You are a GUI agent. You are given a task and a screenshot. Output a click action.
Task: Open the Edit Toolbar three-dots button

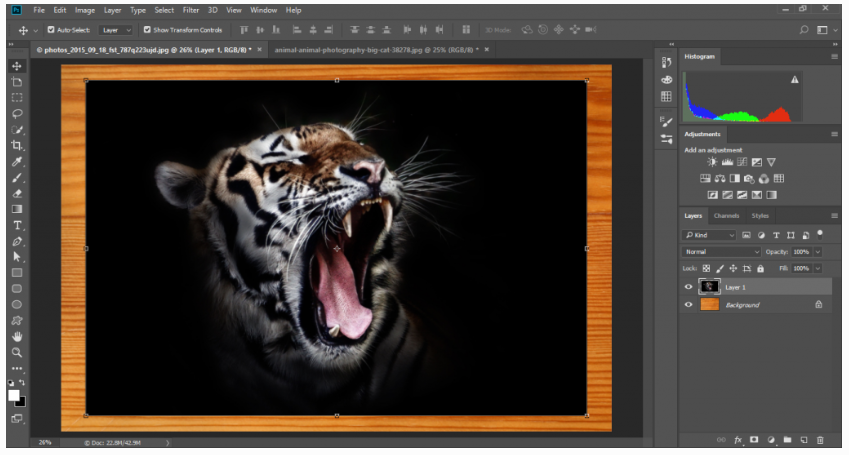coord(17,368)
